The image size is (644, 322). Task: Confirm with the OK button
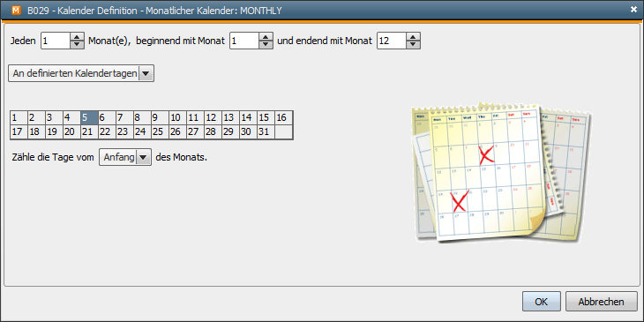pos(542,302)
